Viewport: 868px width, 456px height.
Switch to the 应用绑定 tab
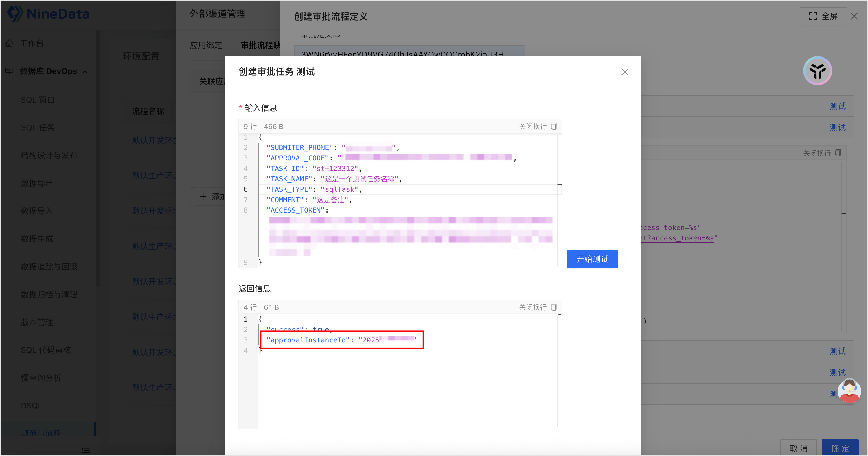(205, 45)
